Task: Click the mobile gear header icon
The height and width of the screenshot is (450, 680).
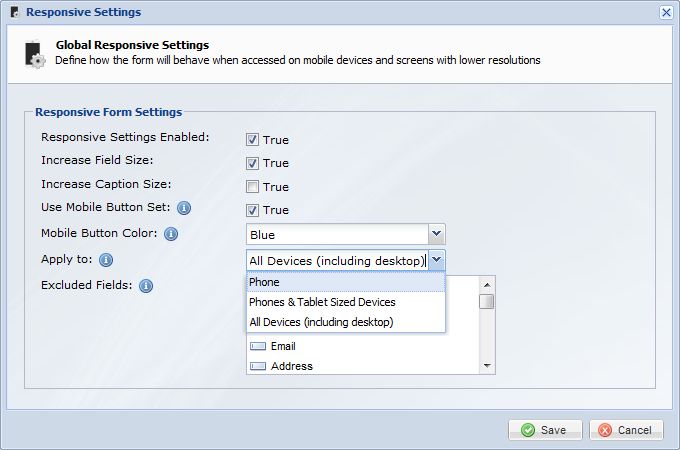Action: [x=35, y=54]
